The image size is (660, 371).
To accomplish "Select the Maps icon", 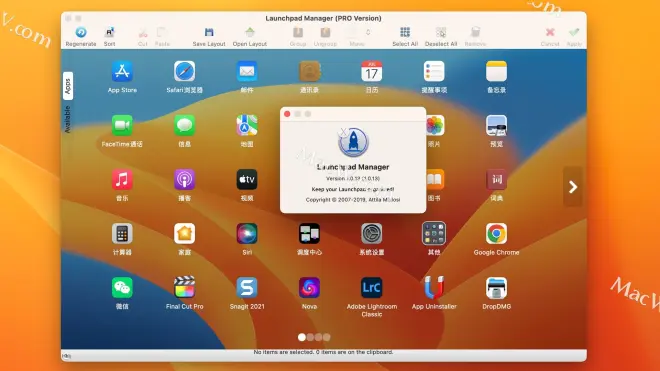I will tap(247, 125).
